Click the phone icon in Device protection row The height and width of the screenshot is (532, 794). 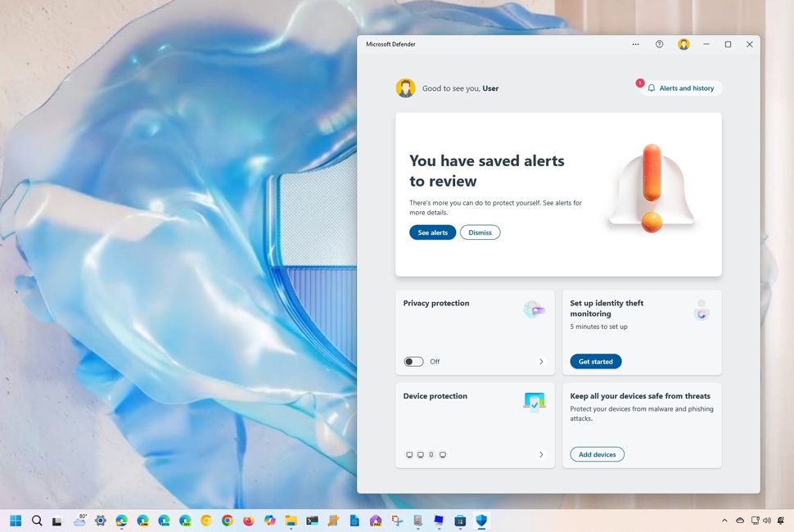coord(431,454)
